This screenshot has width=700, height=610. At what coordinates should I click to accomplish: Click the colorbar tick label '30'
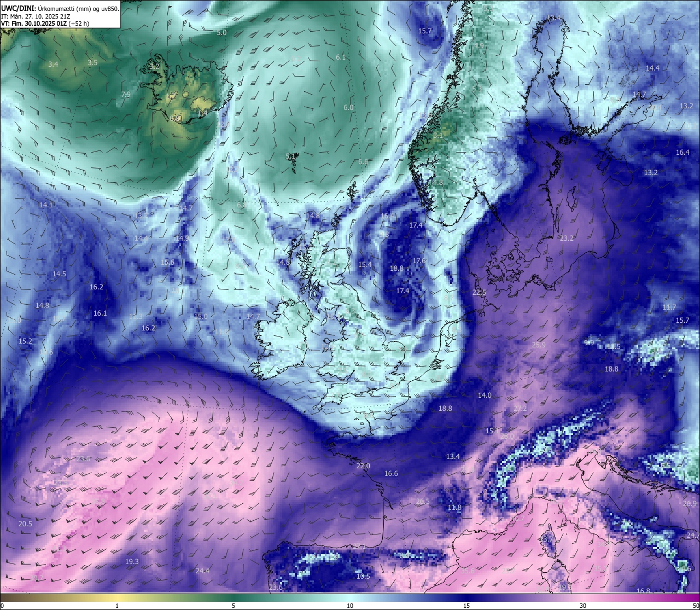pos(583,606)
